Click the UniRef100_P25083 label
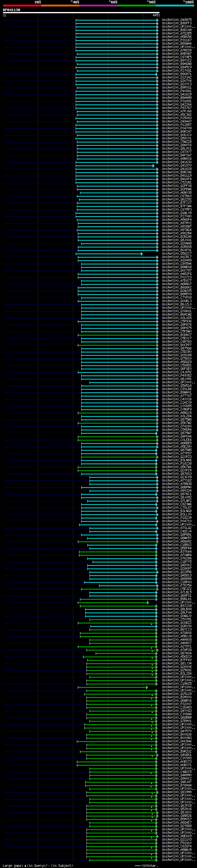The width and height of the screenshot is (197, 868). [177, 118]
